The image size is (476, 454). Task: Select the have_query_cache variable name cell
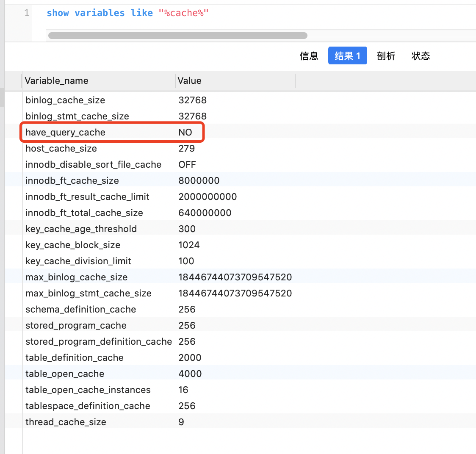[x=65, y=133]
